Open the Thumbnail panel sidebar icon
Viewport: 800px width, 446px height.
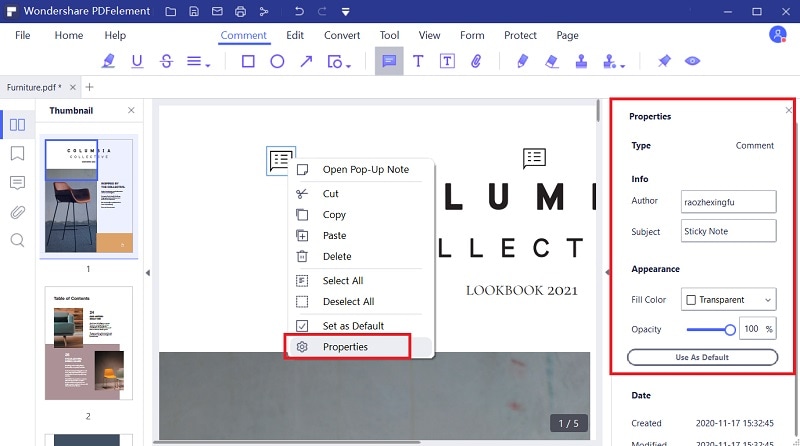point(17,125)
